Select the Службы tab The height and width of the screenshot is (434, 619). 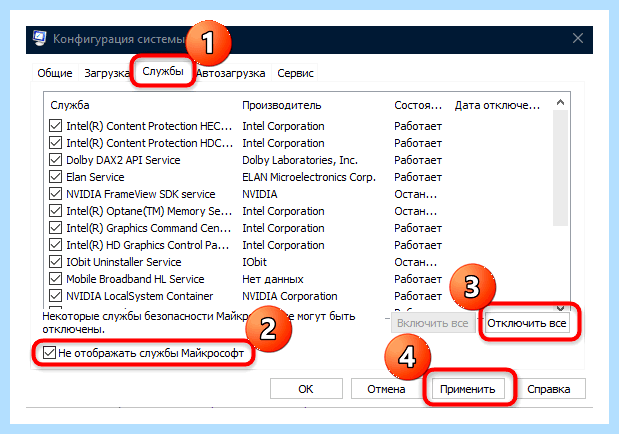[163, 71]
